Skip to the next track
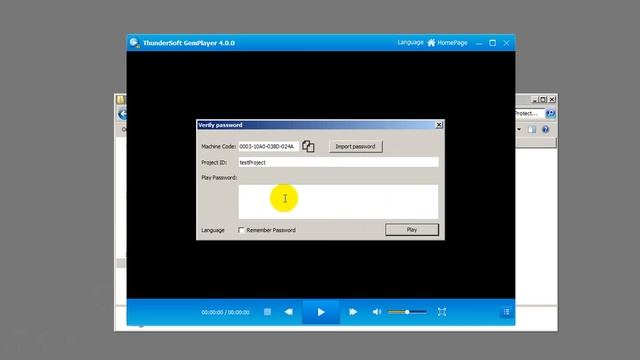Screen dimensions: 640x360 pyautogui.click(x=353, y=312)
